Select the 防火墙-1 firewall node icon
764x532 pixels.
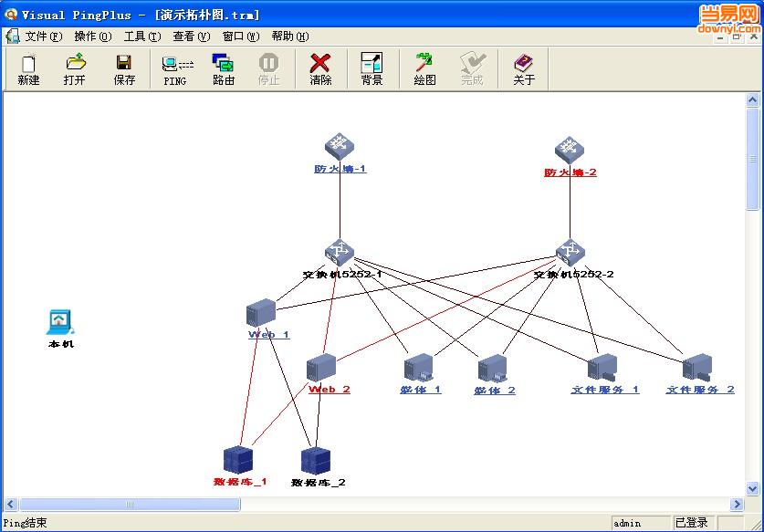click(340, 146)
